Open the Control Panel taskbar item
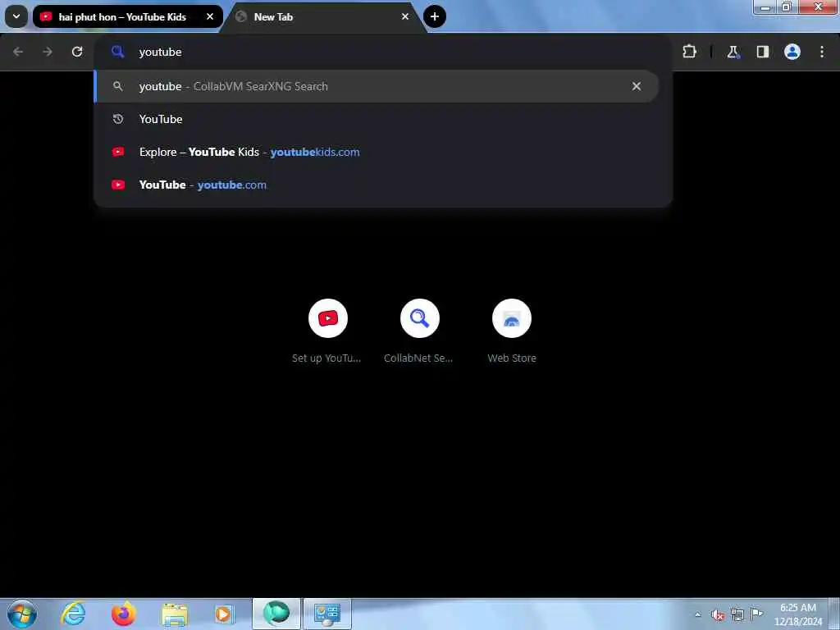Image resolution: width=840 pixels, height=630 pixels. 327,614
